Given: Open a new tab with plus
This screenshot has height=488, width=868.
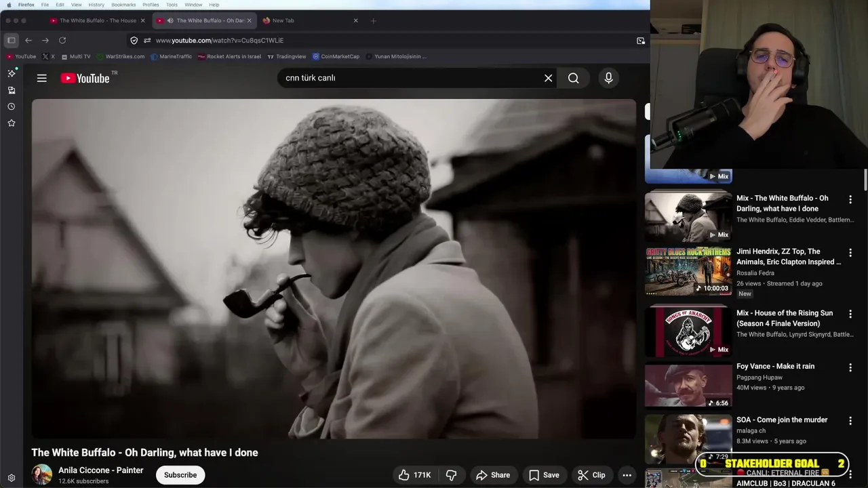Looking at the screenshot, I should tap(373, 20).
